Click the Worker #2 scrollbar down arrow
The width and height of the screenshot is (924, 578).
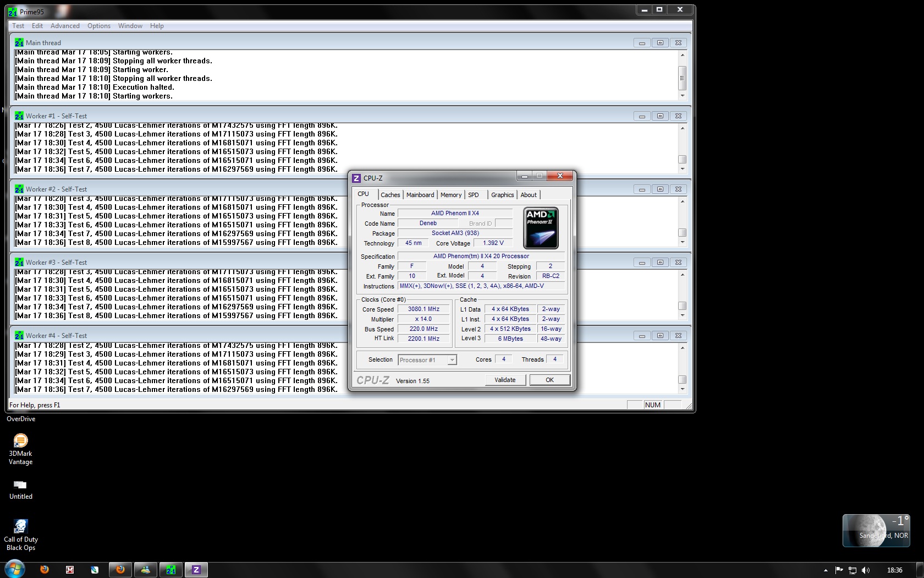683,242
